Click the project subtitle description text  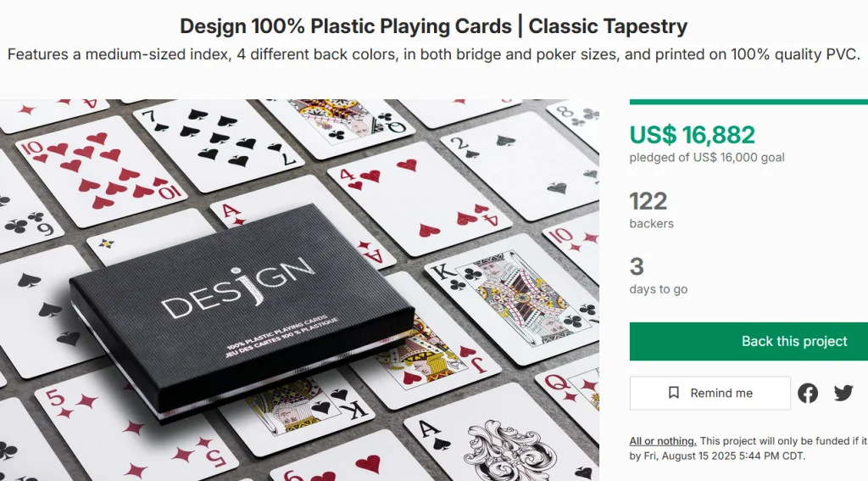click(433, 54)
